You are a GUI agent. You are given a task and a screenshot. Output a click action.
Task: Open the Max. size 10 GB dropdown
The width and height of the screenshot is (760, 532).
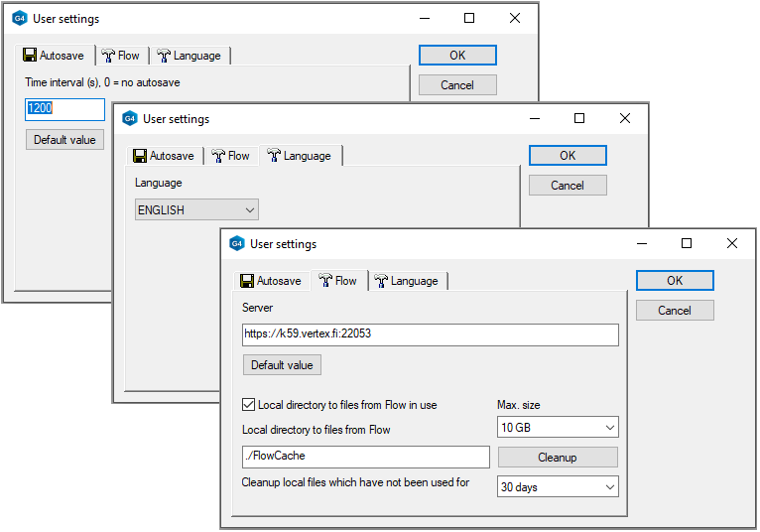[558, 428]
